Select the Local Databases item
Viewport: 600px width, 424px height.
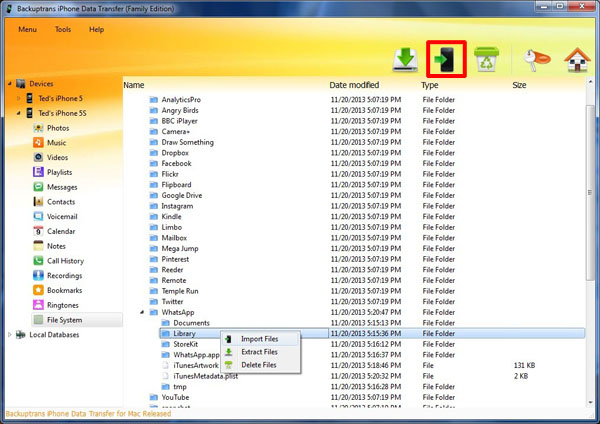[54, 335]
